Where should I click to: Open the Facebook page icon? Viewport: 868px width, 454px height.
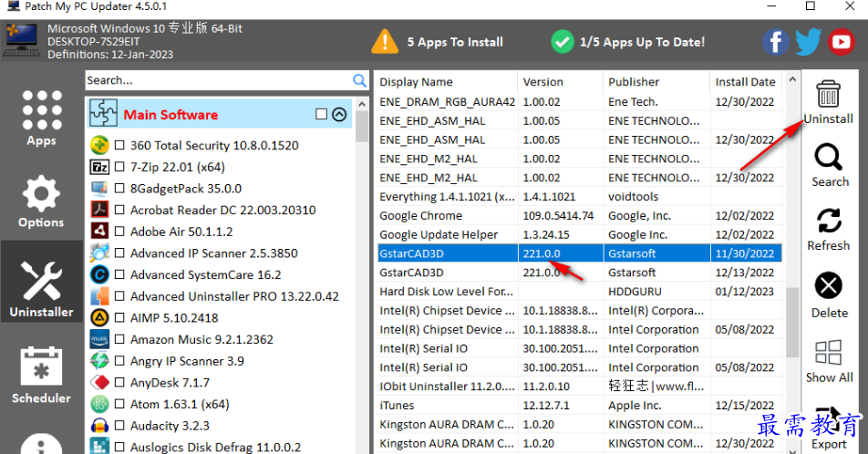(x=776, y=42)
